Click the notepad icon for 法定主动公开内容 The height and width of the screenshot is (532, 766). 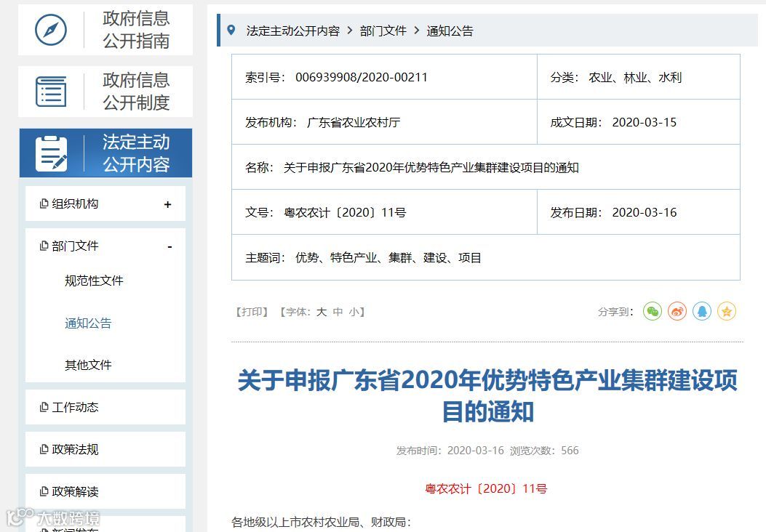52,153
